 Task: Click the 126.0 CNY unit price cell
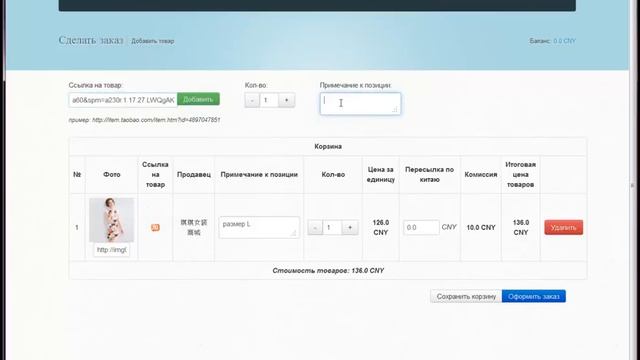pos(380,227)
